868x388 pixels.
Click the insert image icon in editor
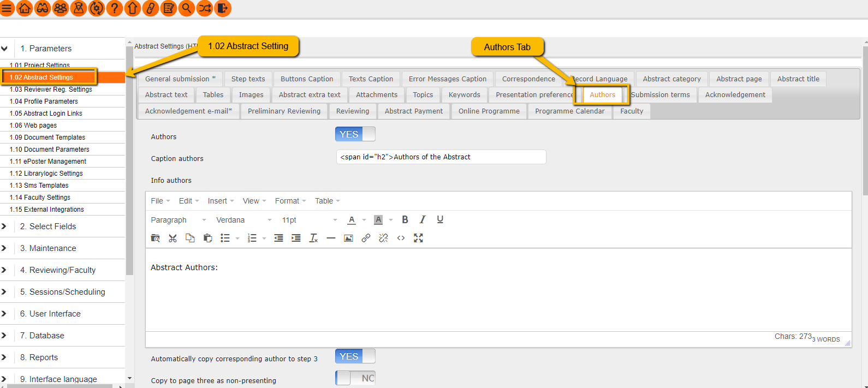coord(348,238)
